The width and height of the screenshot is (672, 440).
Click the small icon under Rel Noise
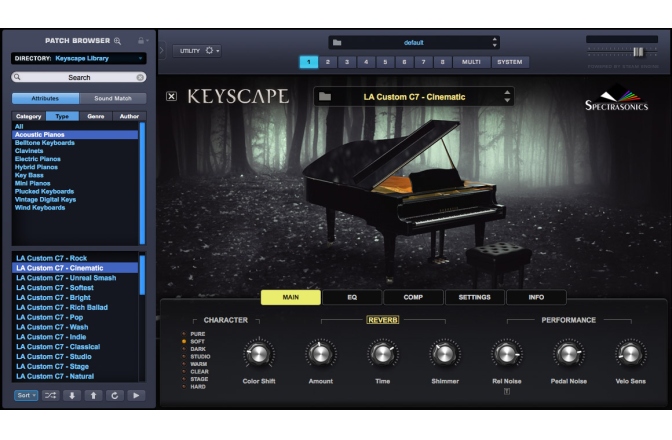coord(507,391)
